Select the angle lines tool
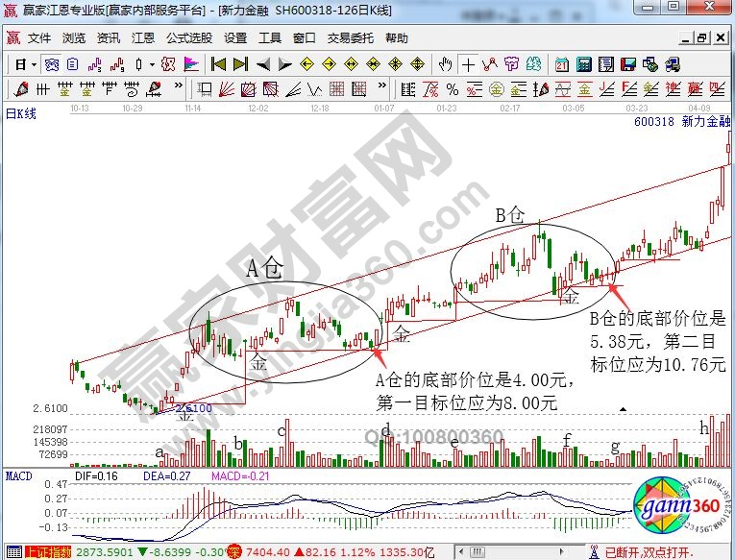This screenshot has height=560, width=735. pos(293,88)
